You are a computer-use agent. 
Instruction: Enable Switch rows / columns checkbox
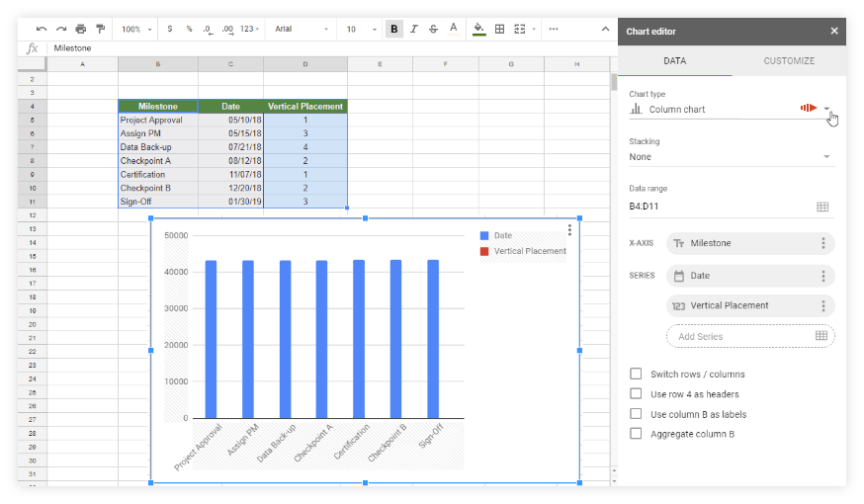636,374
